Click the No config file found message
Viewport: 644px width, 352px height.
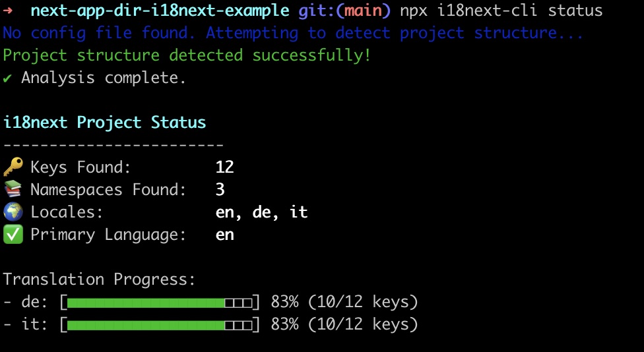[x=293, y=33]
